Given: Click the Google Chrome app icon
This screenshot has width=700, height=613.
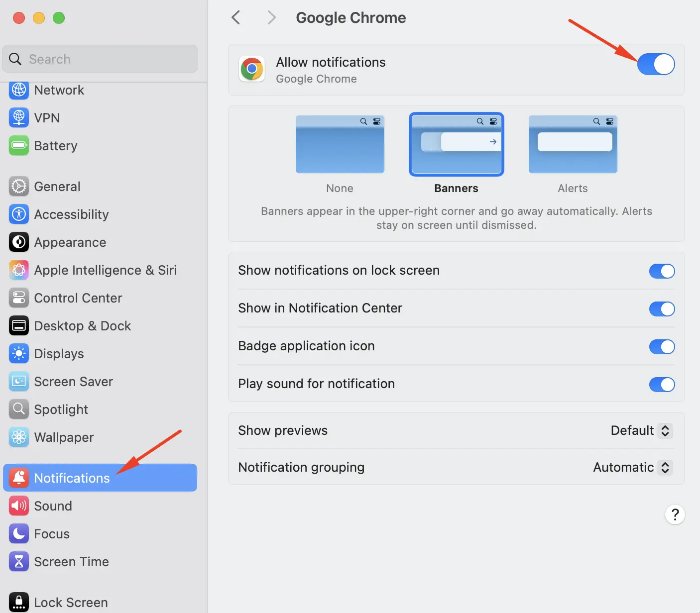Looking at the screenshot, I should (x=252, y=70).
